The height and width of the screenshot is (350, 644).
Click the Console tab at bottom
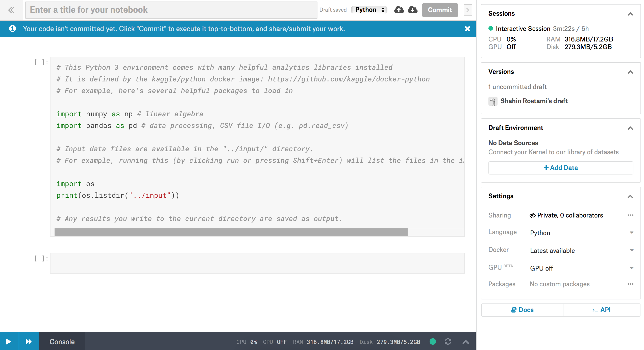[x=62, y=342]
